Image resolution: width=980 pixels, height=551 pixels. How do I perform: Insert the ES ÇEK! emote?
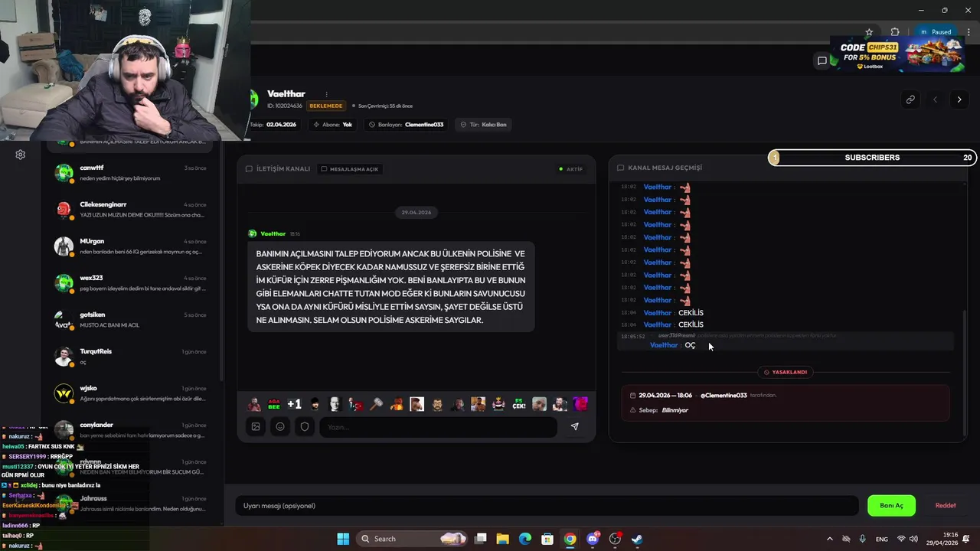point(519,404)
